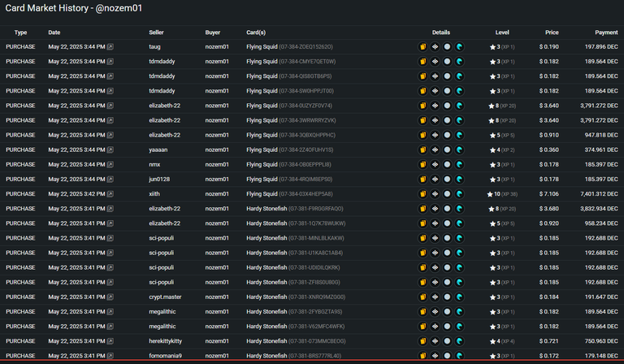Viewport: 624px width, 364px height.
Task: Open seller profile taug
Action: pyautogui.click(x=155, y=47)
